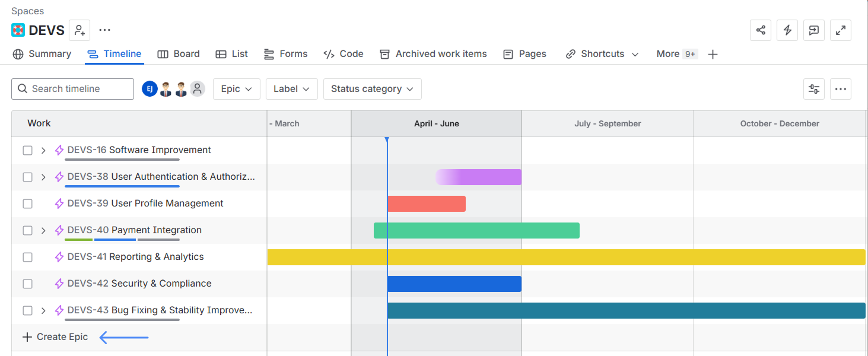Viewport: 868px width, 356px height.
Task: Open the automation lightning bolt icon
Action: point(787,30)
